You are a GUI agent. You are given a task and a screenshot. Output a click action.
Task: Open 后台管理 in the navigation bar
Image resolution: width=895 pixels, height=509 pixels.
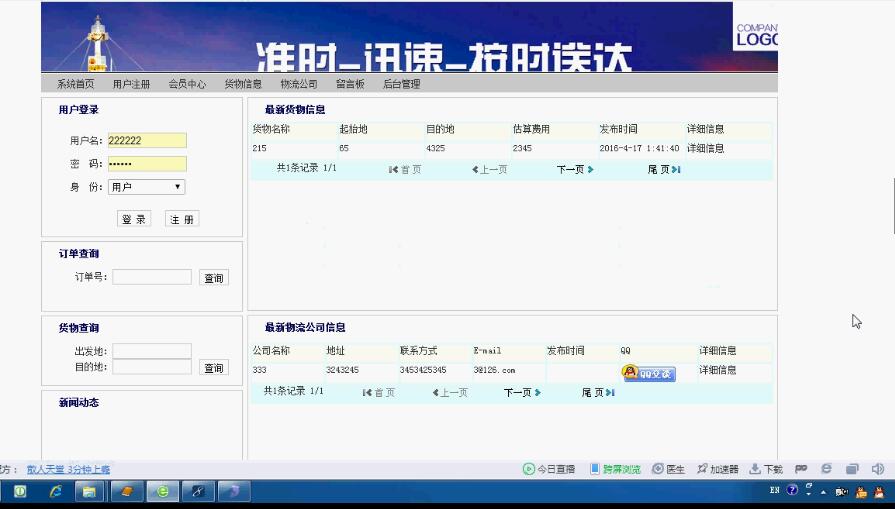point(401,84)
